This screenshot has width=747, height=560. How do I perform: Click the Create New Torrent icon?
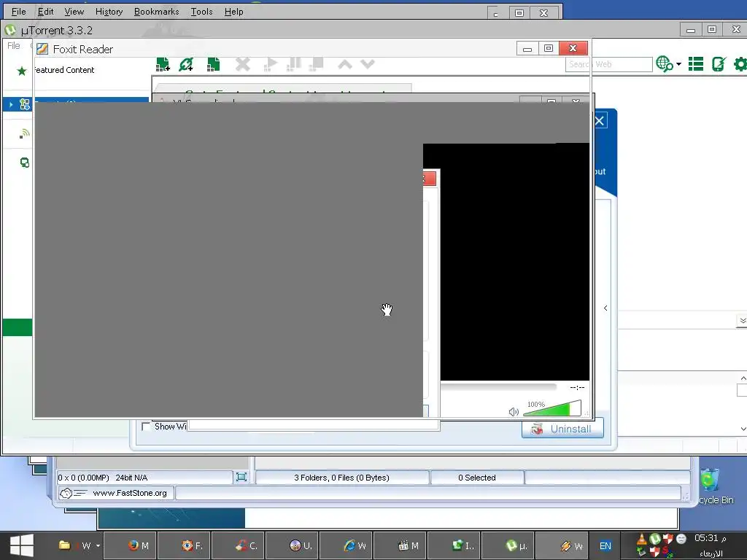[213, 64]
